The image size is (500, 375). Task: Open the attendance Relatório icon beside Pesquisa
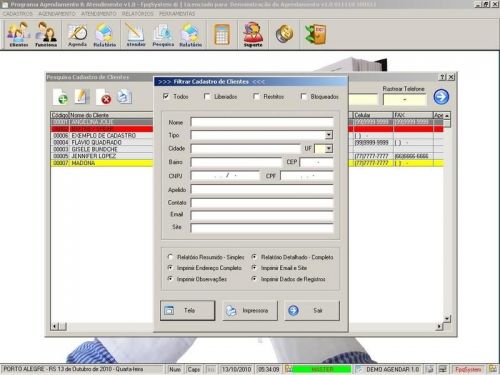[x=190, y=34]
